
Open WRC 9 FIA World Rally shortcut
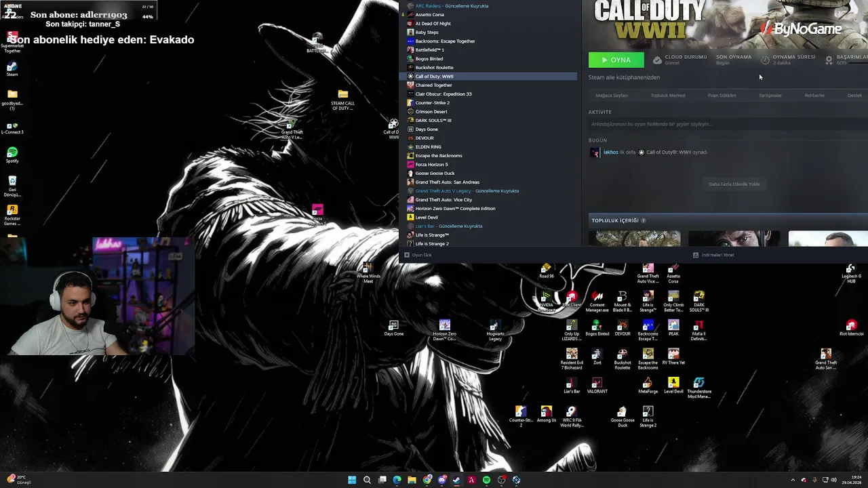[x=572, y=417]
